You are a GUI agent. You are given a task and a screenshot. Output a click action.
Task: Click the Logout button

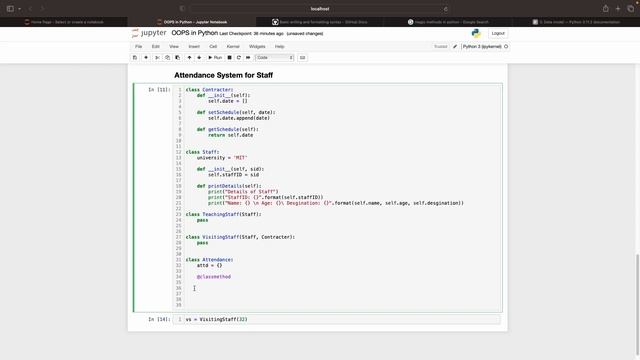[498, 33]
